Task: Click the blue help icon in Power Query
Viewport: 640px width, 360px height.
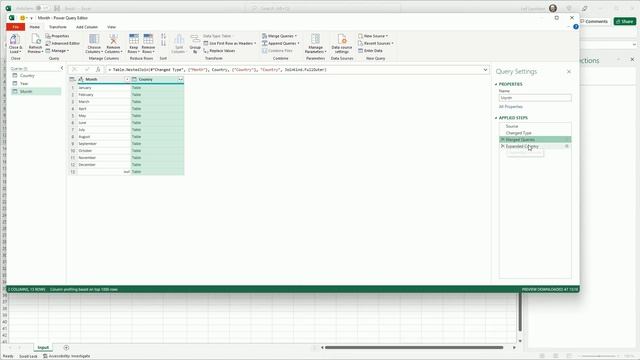Action: coord(576,27)
